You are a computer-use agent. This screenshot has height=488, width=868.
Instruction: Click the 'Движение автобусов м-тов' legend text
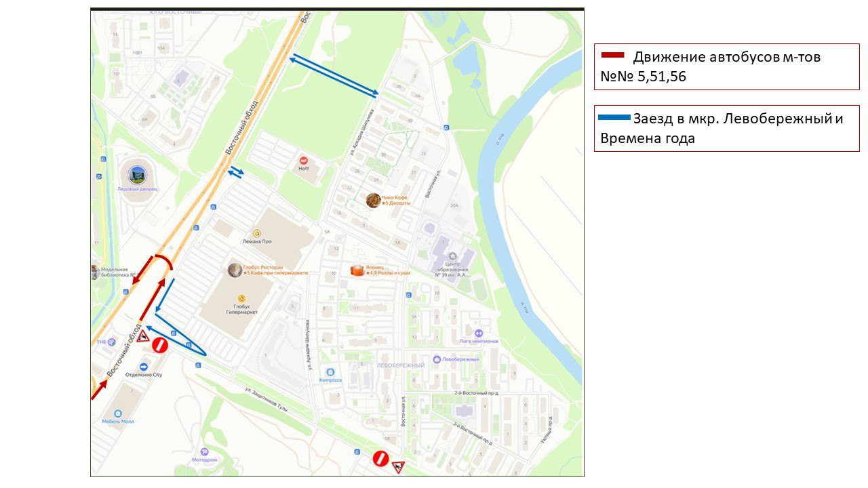click(x=726, y=58)
